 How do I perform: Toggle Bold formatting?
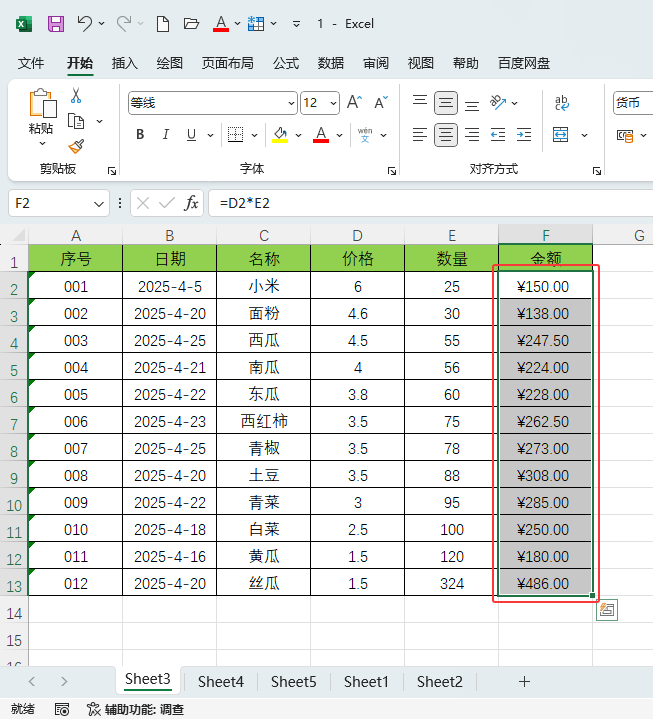[x=140, y=134]
